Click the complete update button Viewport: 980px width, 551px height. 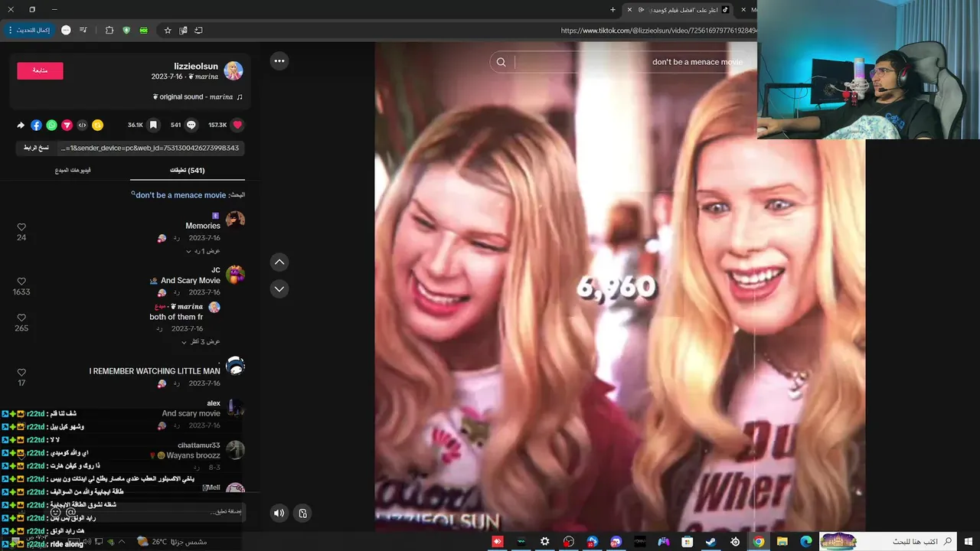[x=30, y=31]
